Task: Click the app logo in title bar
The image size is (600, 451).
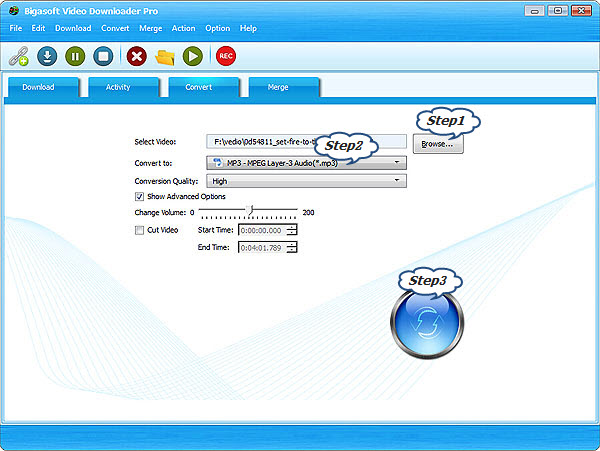Action: (13, 10)
